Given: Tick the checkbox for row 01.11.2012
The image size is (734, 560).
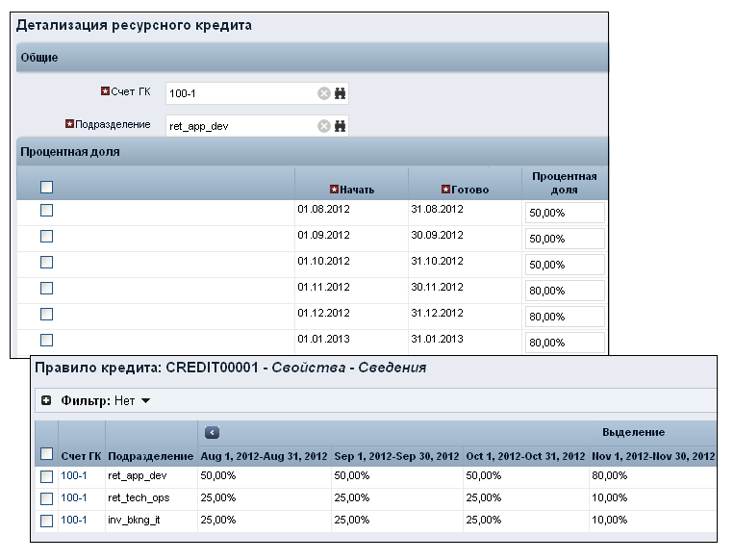Looking at the screenshot, I should click(46, 288).
